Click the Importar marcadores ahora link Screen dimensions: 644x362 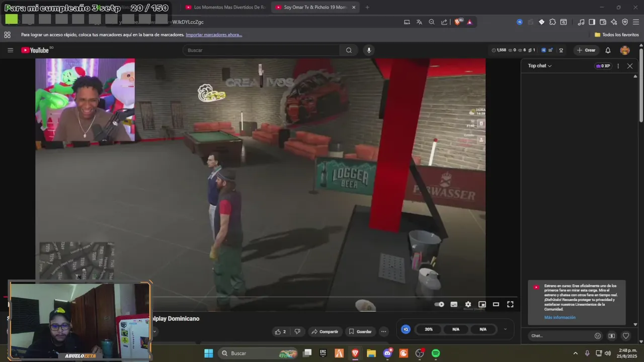coord(214,35)
